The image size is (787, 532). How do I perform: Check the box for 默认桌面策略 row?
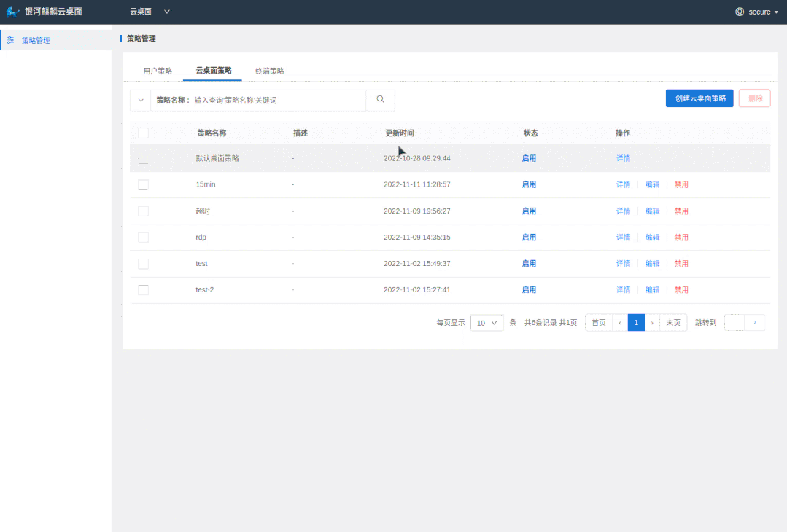144,158
